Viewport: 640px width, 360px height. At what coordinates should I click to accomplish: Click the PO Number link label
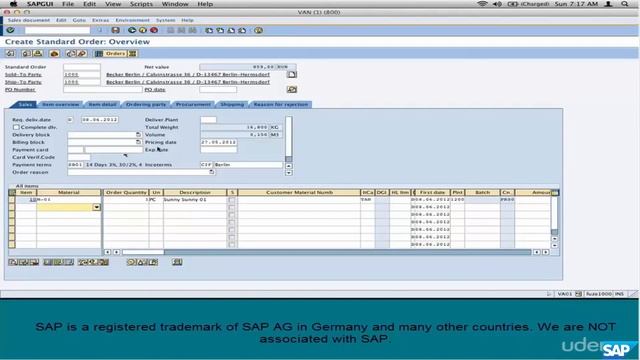coord(20,89)
